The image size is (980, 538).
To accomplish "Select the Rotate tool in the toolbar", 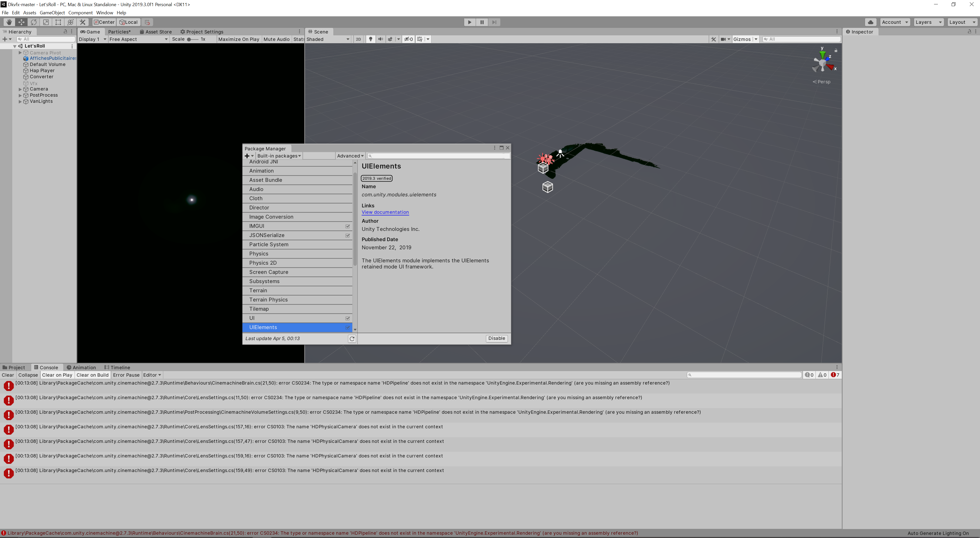I will [x=33, y=22].
